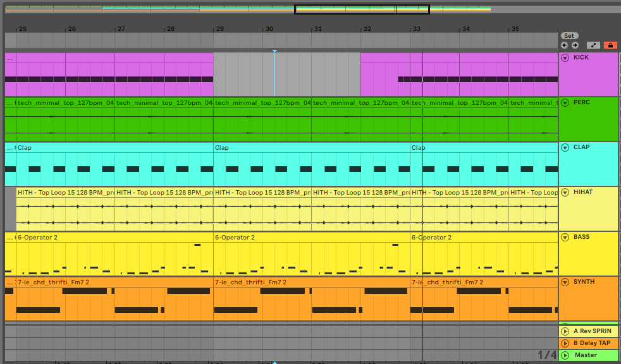The height and width of the screenshot is (364, 621).
Task: Collapse the CLAP track
Action: (565, 148)
